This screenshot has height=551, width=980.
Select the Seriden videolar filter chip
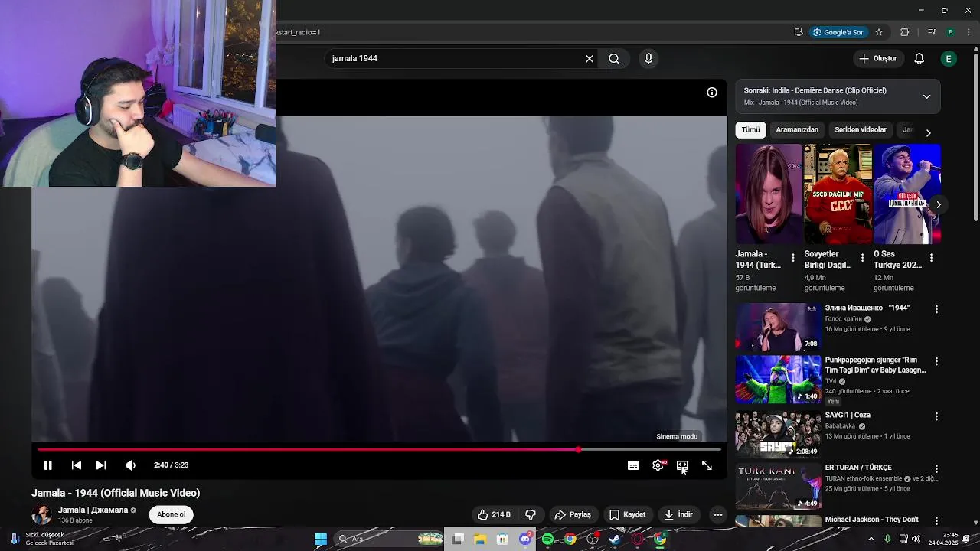pos(861,130)
